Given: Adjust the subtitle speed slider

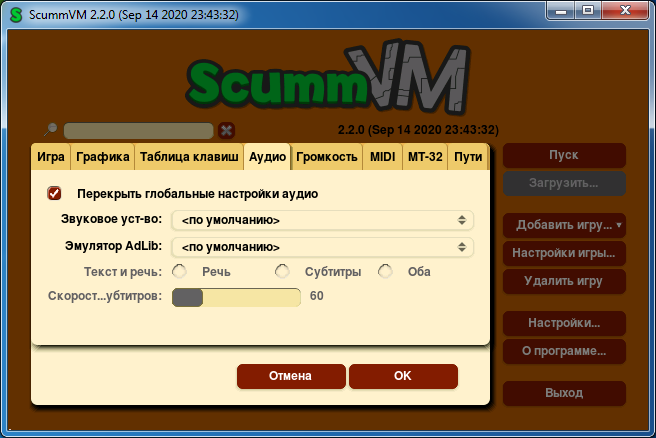Looking at the screenshot, I should (236, 297).
